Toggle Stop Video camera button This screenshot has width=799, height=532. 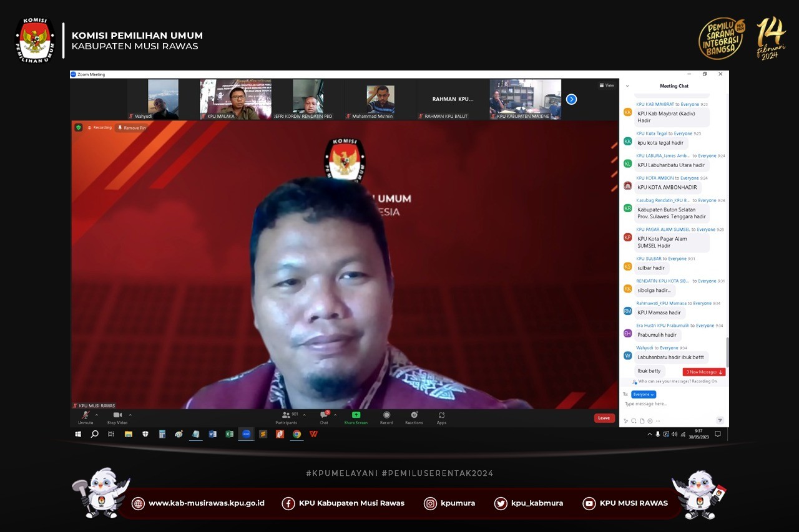[117, 415]
